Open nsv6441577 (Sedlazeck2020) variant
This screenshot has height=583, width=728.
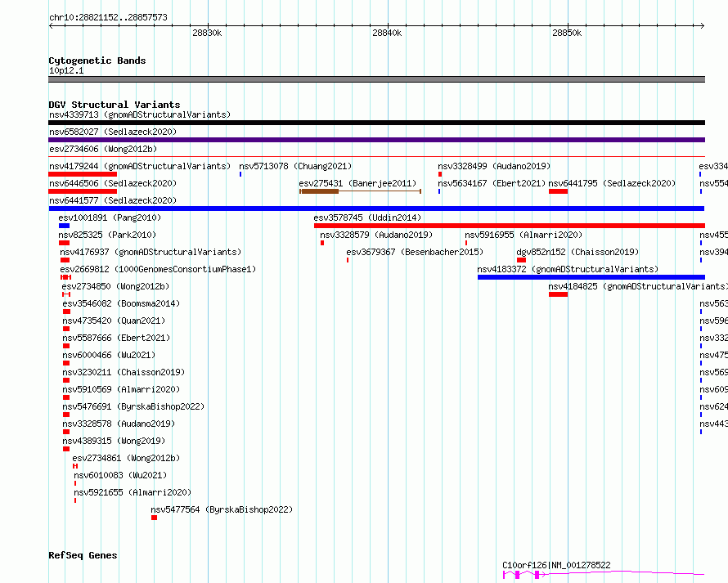coord(113,200)
